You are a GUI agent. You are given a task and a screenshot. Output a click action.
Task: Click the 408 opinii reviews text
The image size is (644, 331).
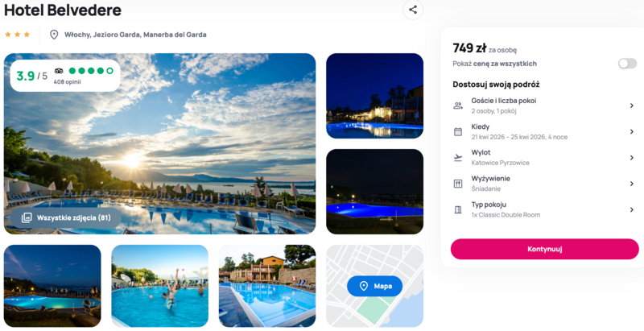[67, 81]
